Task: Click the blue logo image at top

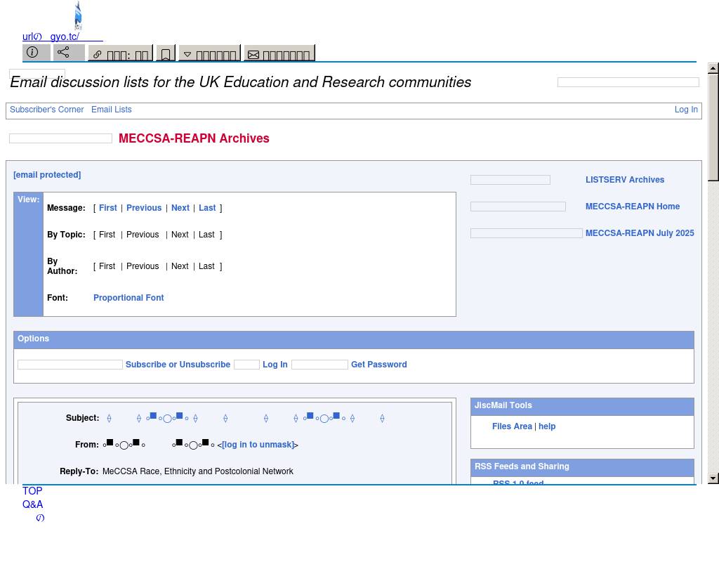Action: [x=78, y=15]
